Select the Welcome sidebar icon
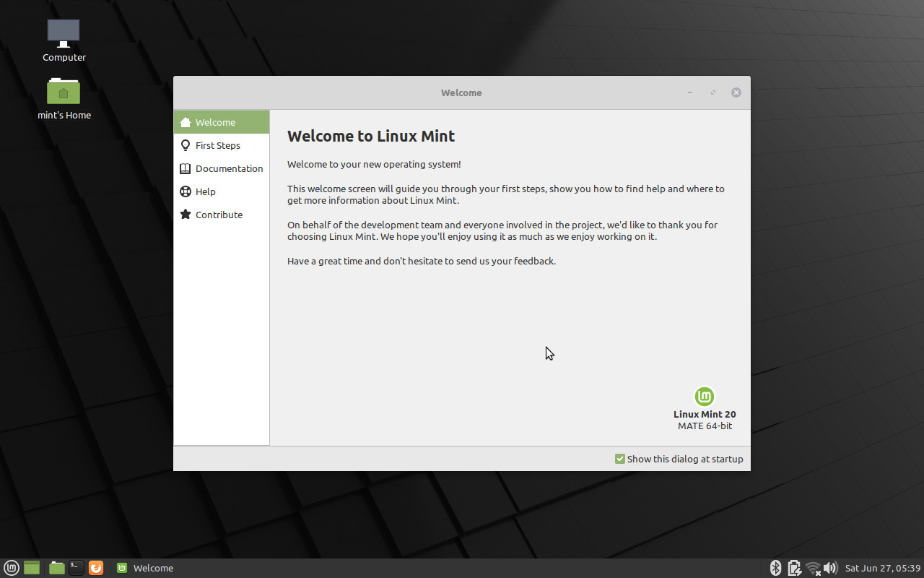Screen dimensions: 924x578 pos(186,122)
